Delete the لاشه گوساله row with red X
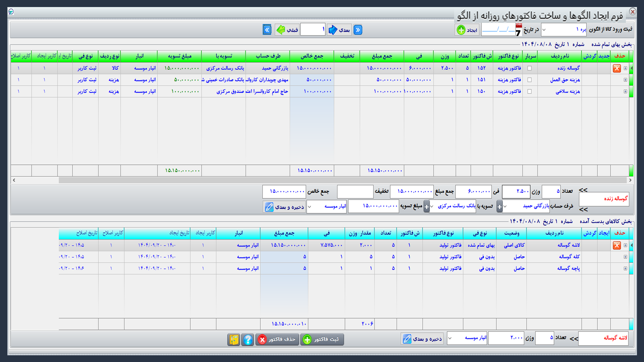The height and width of the screenshot is (362, 644). click(x=616, y=245)
